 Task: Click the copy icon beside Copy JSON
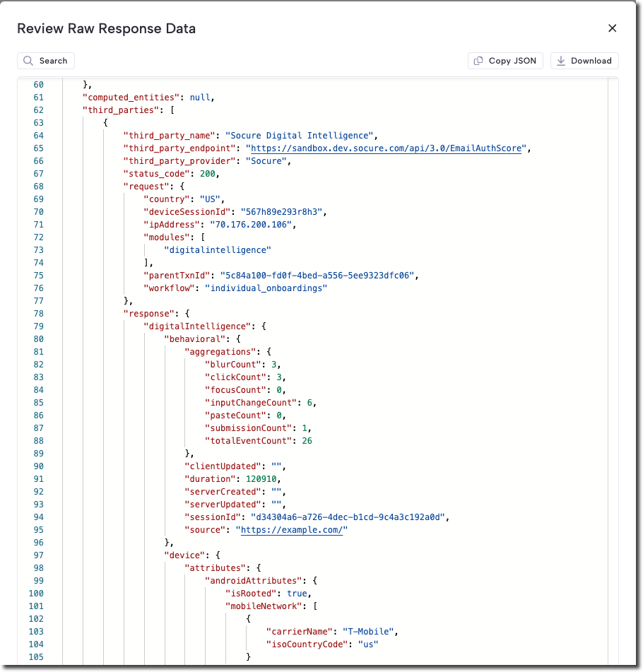tap(478, 61)
